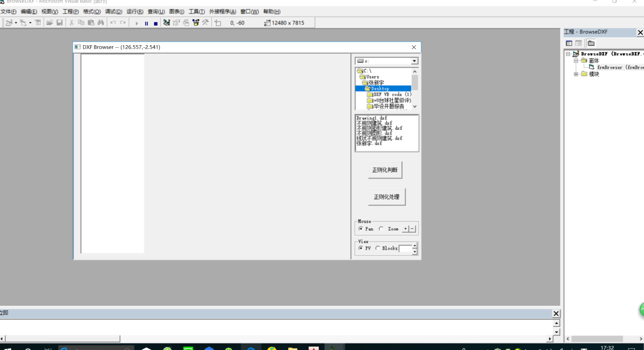Click the 正则化判断 button
The width and height of the screenshot is (644, 350).
385,170
